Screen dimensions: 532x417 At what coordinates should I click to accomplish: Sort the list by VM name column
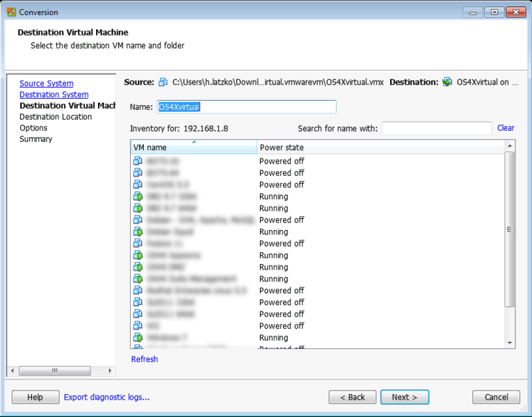(193, 147)
